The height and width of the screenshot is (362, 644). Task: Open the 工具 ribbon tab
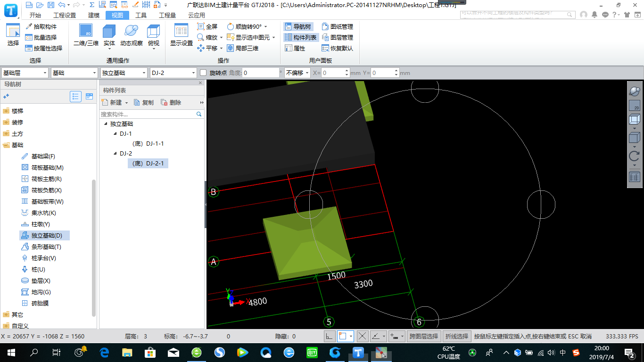point(141,15)
